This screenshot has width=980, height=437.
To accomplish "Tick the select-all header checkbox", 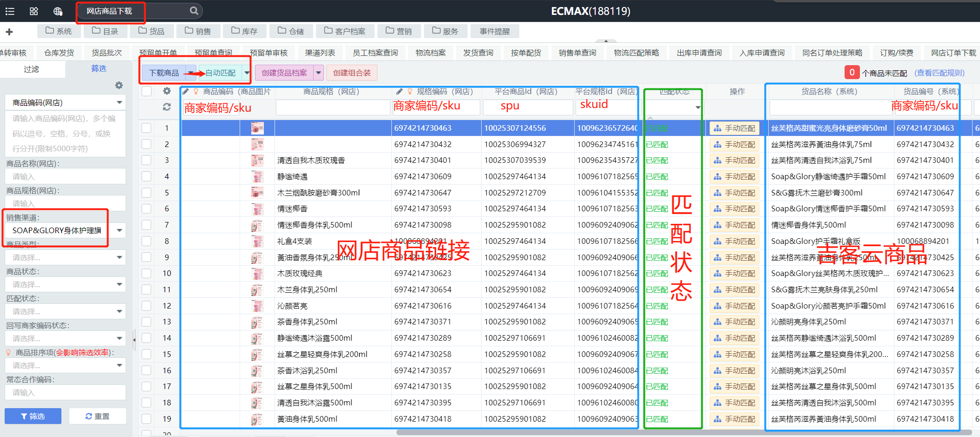I will [147, 91].
